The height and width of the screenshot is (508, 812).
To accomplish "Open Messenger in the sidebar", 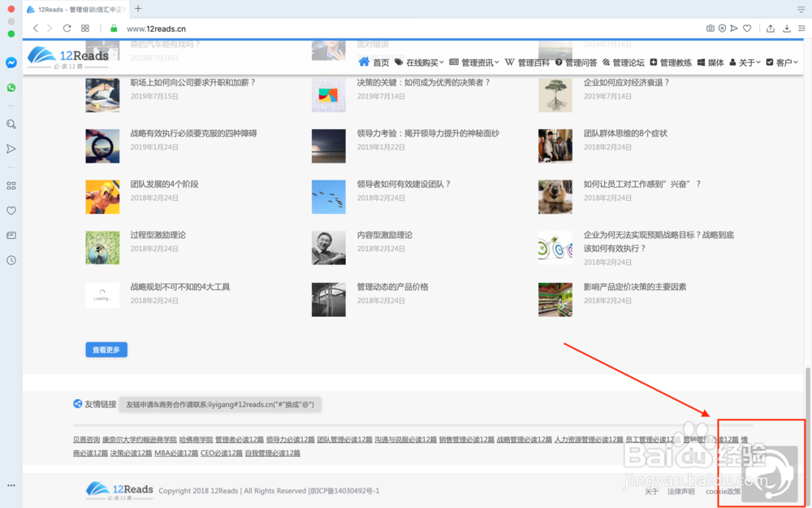I will pyautogui.click(x=11, y=63).
